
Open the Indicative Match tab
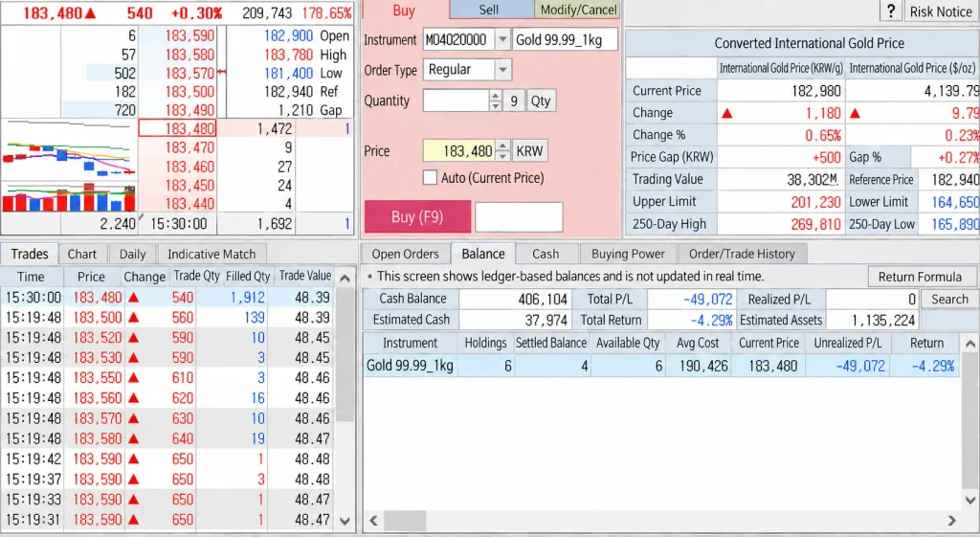(x=212, y=254)
